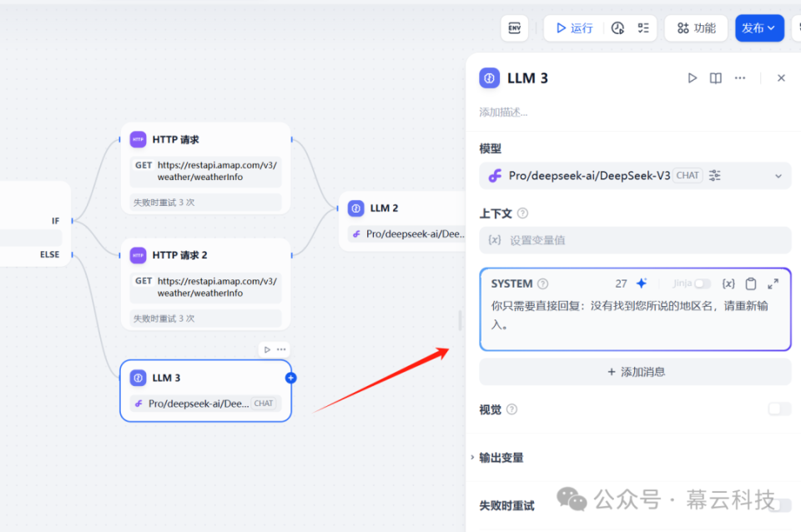
Task: Toggle the 视觉 vision switch
Action: click(x=779, y=409)
